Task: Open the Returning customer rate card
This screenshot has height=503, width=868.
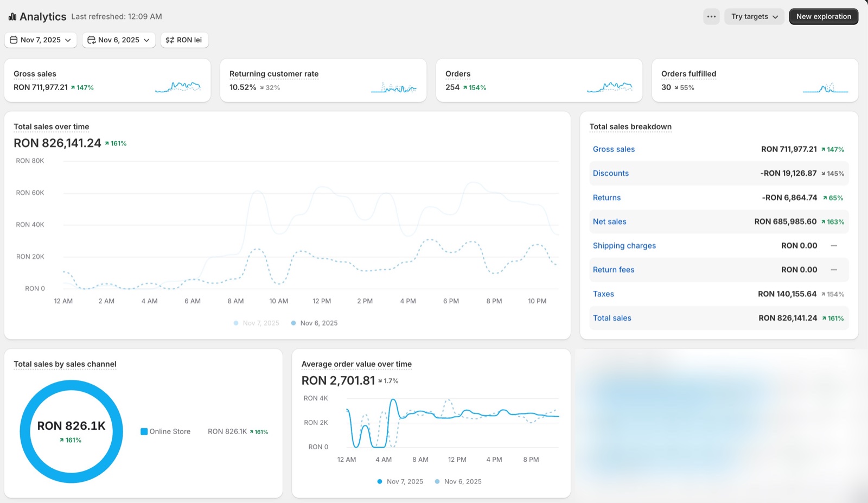Action: (323, 80)
